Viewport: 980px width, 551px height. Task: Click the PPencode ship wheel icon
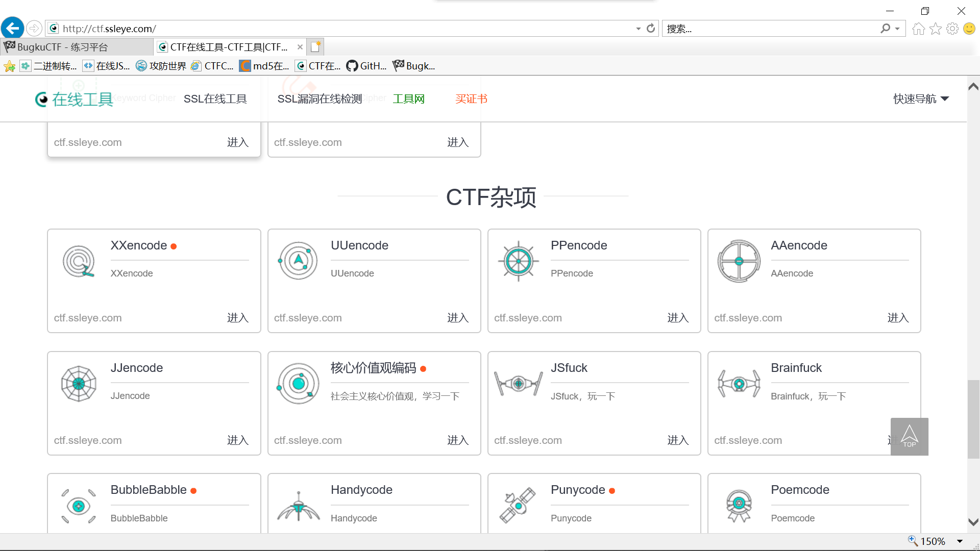518,261
